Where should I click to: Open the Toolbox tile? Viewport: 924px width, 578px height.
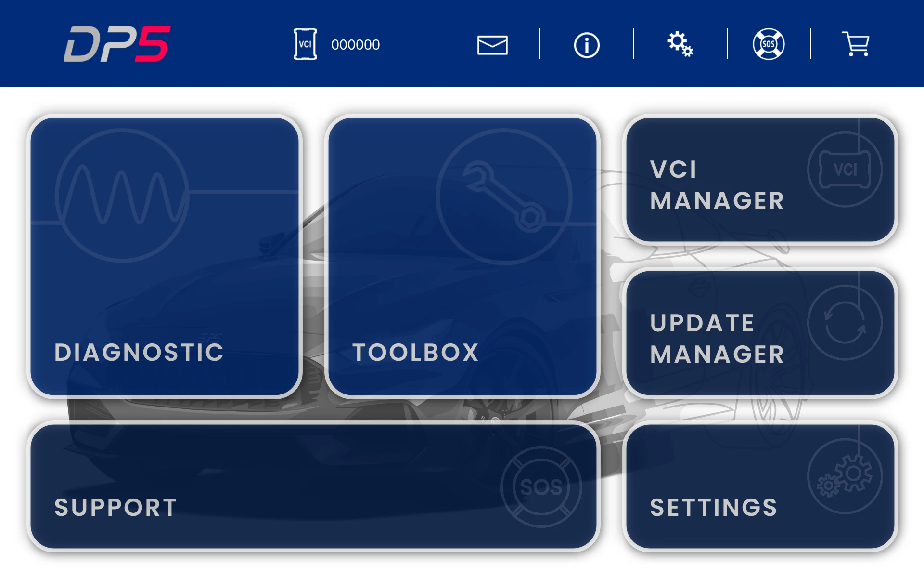coord(462,257)
